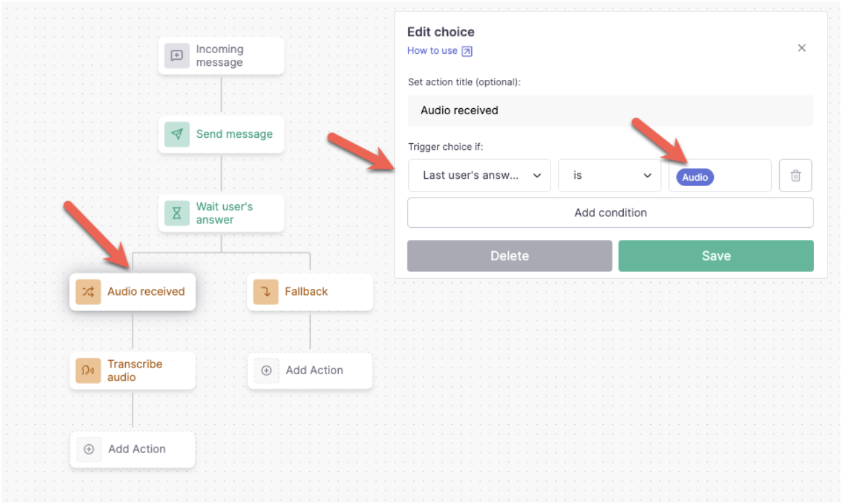
Task: Click the Audio received shuffle icon
Action: tap(88, 292)
